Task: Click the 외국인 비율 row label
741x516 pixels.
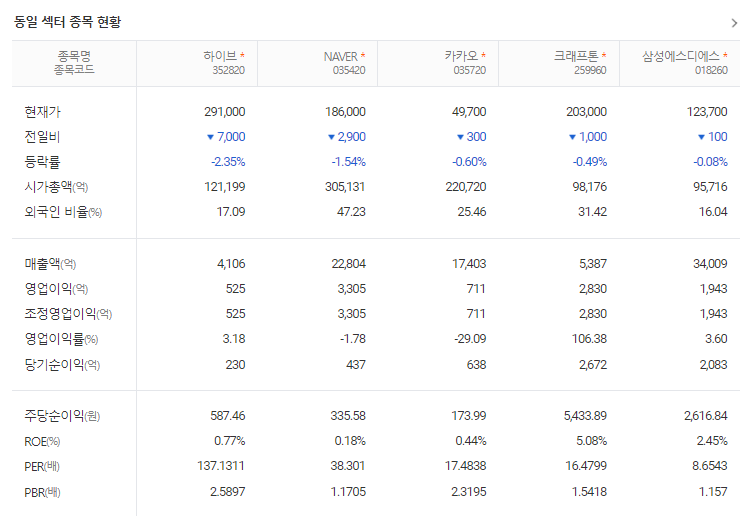Action: 63,212
